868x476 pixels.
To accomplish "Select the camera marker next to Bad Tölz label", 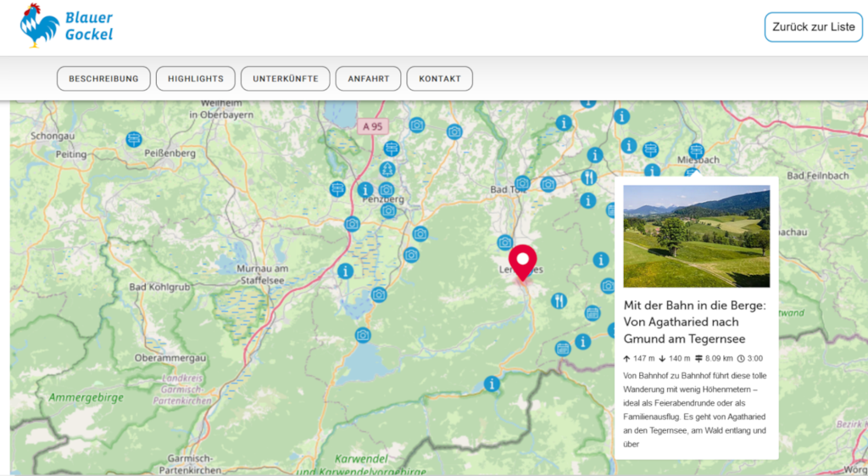I will pos(522,183).
